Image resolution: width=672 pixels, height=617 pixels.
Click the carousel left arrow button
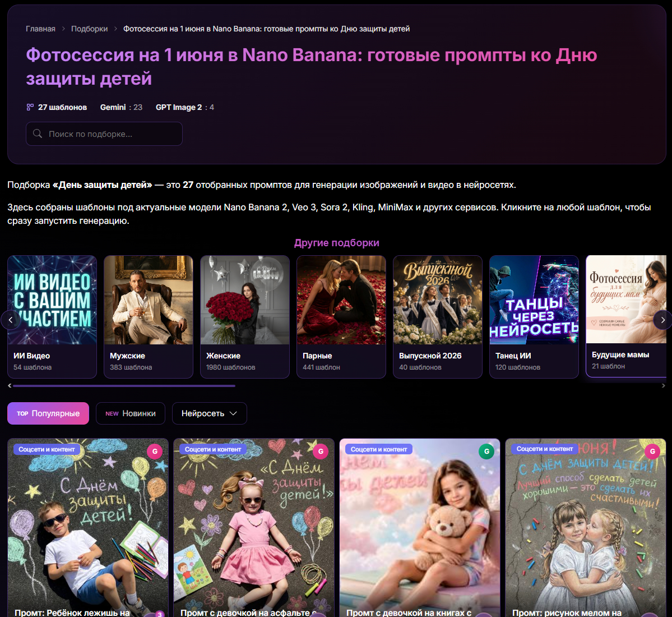click(x=10, y=320)
